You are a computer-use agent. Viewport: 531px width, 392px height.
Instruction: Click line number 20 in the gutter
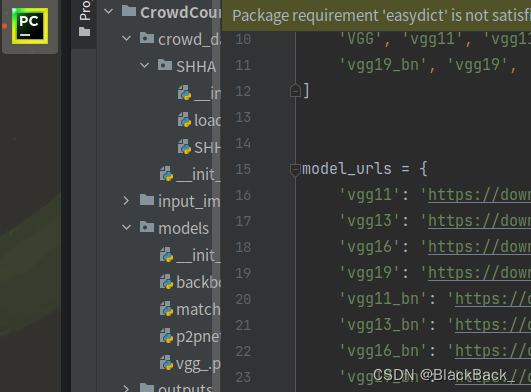pyautogui.click(x=243, y=299)
